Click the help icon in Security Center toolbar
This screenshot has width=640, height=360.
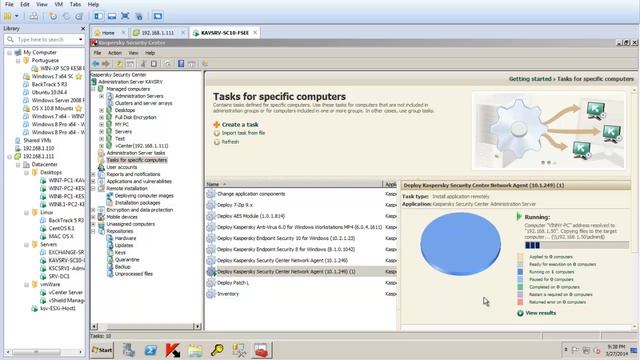[181, 64]
